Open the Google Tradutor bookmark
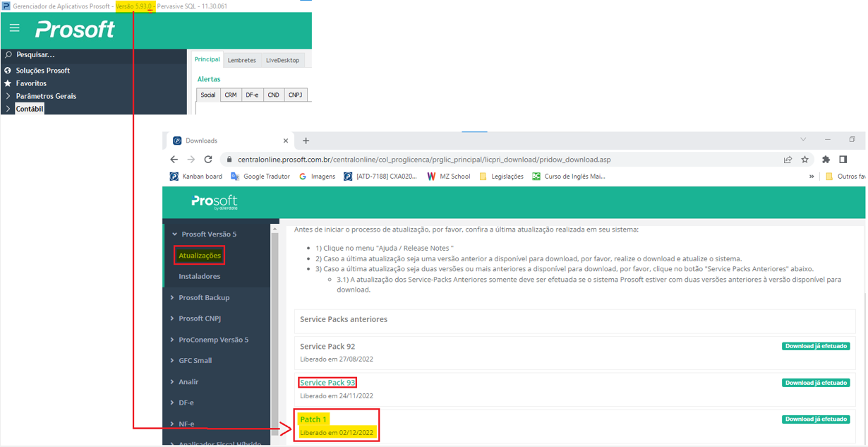 [260, 177]
